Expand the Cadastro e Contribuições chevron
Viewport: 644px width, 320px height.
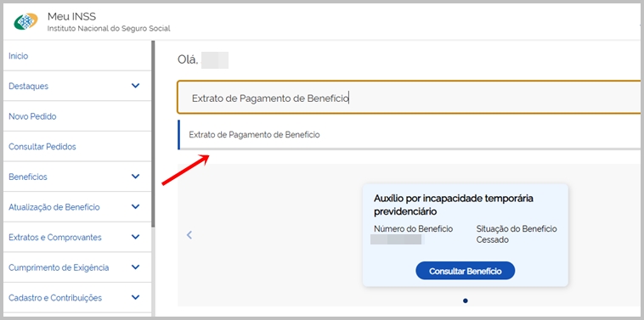[135, 297]
